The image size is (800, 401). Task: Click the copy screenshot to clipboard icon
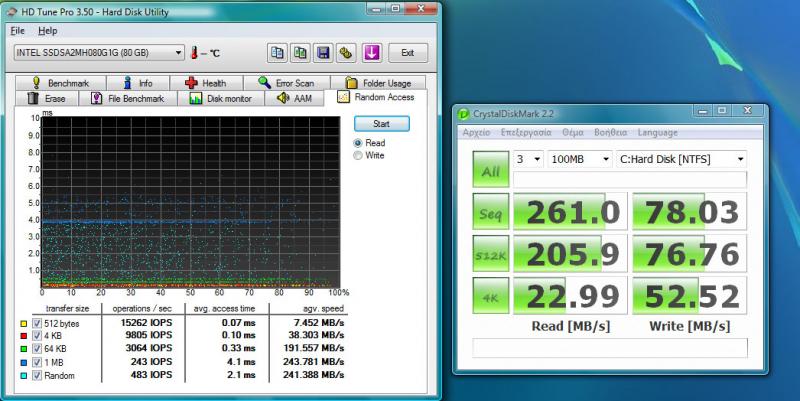point(299,53)
